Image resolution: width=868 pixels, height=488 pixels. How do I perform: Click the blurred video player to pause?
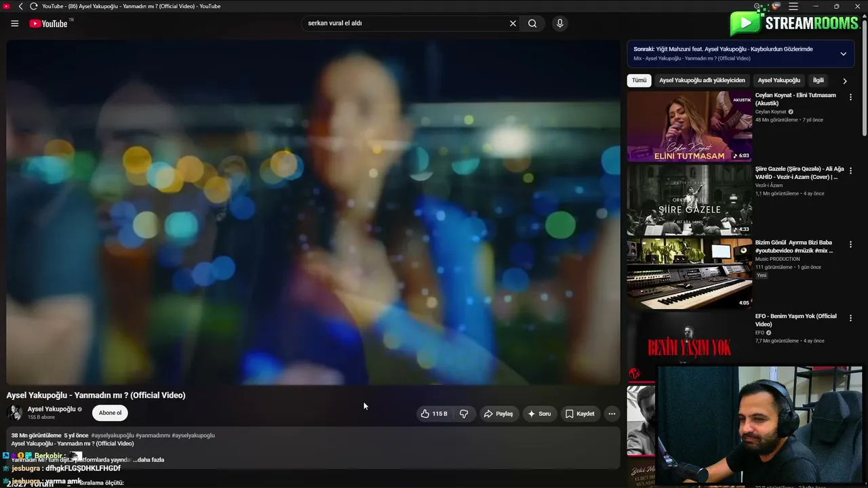point(313,212)
